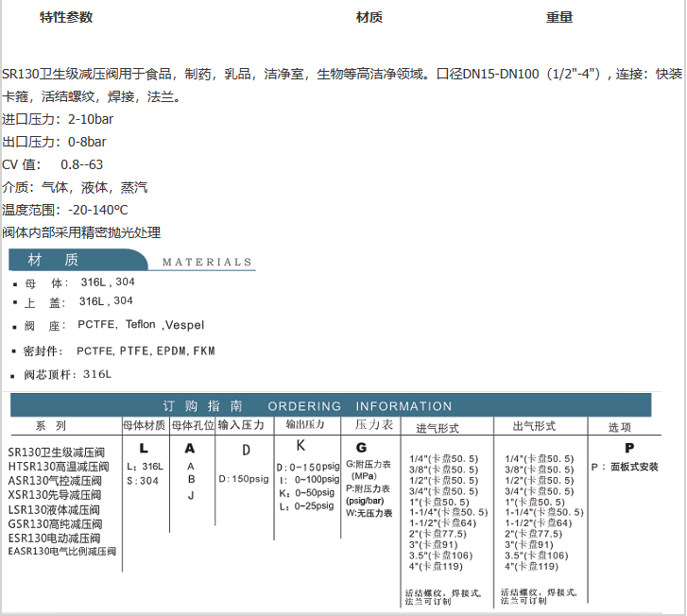The height and width of the screenshot is (616, 687).
Task: Click the D:150psig input pressure value
Action: tap(244, 479)
